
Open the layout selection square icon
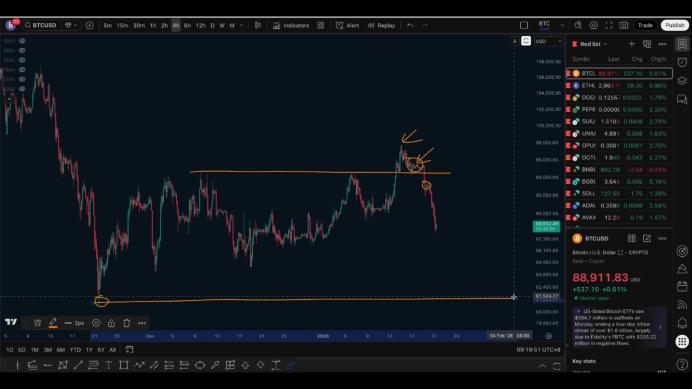point(524,26)
